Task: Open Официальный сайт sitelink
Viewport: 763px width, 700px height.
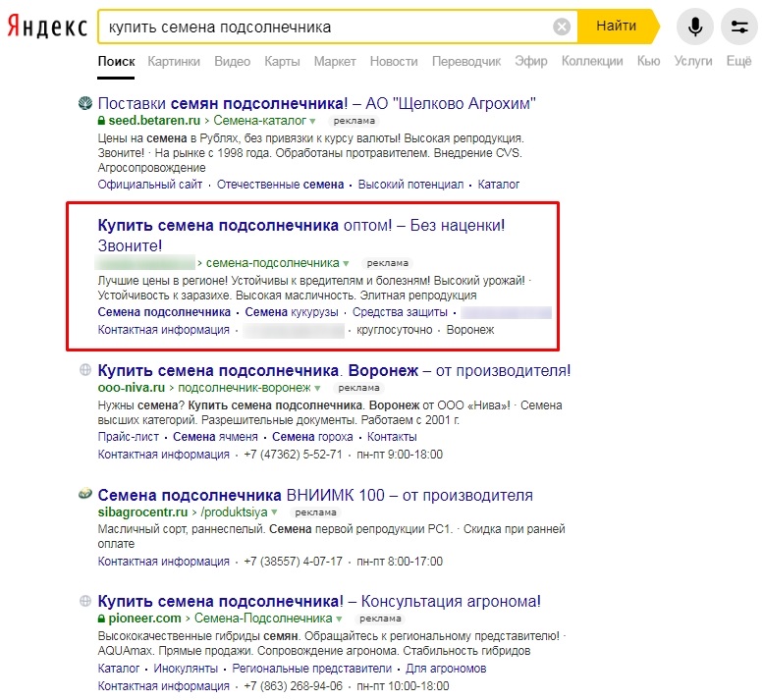Action: click(150, 185)
